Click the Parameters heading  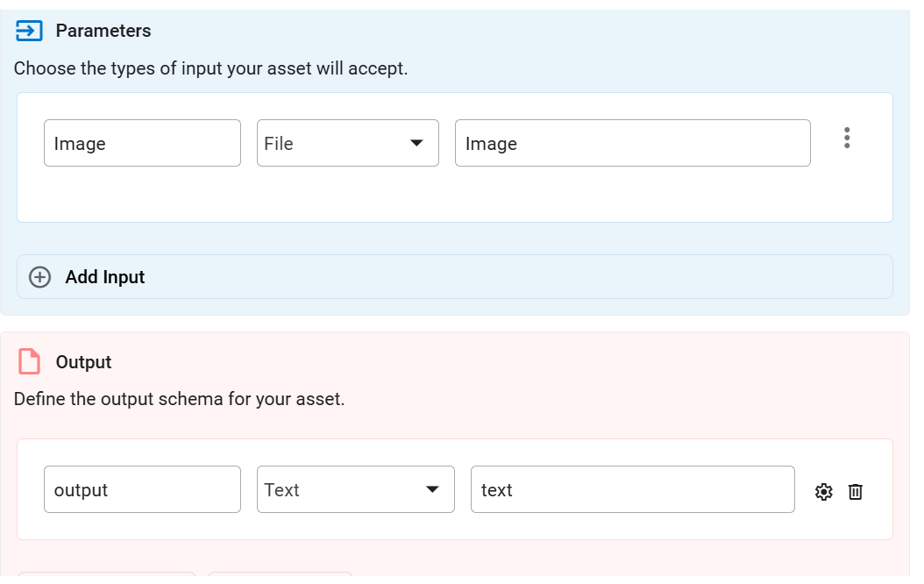pyautogui.click(x=103, y=32)
